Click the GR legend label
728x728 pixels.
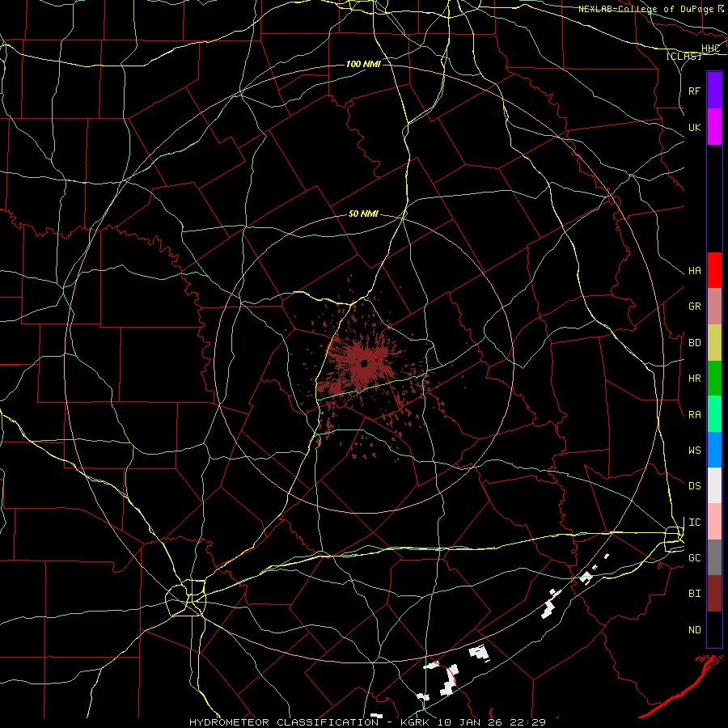(x=694, y=307)
